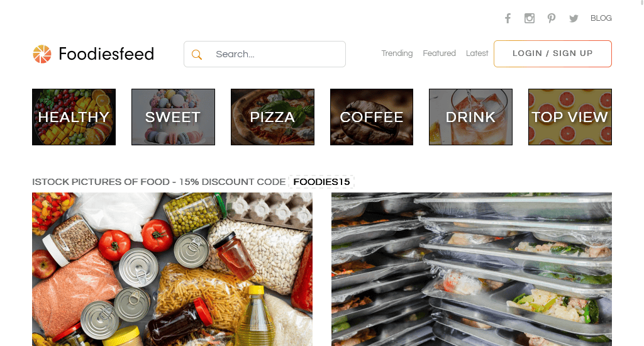Open the canned food groceries photo
Image resolution: width=644 pixels, height=346 pixels.
tap(172, 269)
